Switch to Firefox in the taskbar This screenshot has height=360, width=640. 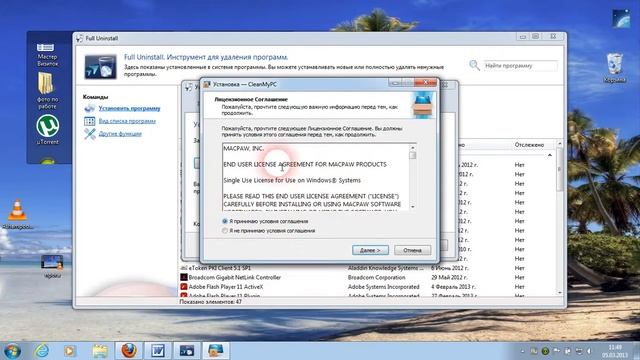tap(129, 350)
